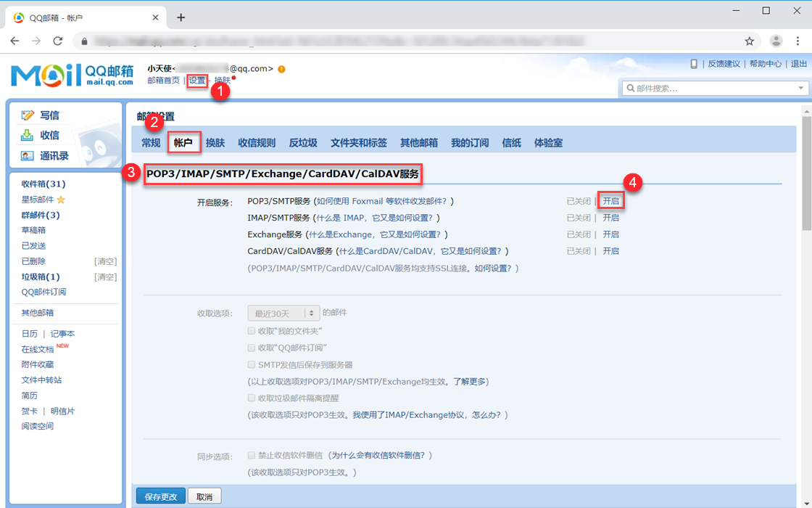Enable CardDAV/CalDAV服务 via 开启 link
The image size is (812, 508).
pos(611,251)
